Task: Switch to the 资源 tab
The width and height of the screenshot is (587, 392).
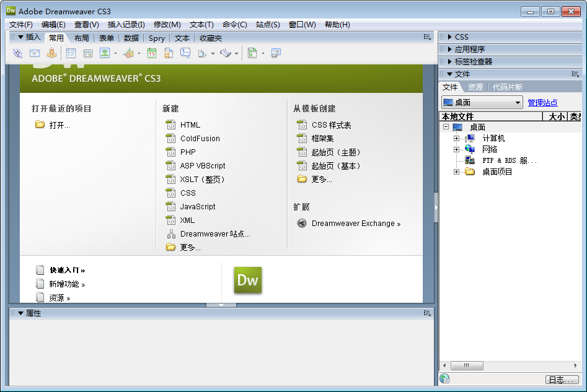Action: point(475,87)
